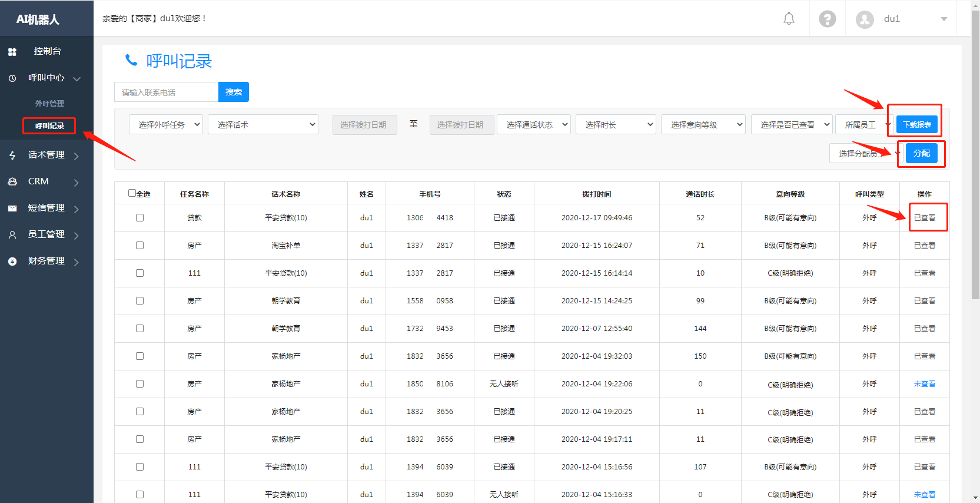
Task: Collapse the 呼叫中心 menu chevron
Action: pos(77,78)
